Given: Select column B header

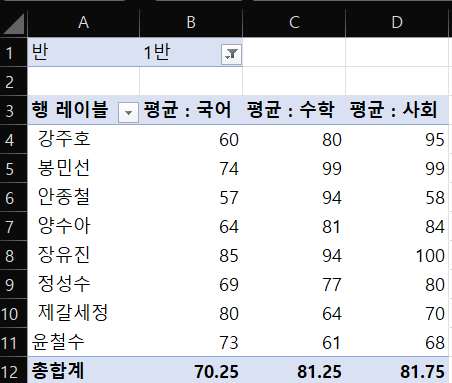Looking at the screenshot, I should pyautogui.click(x=191, y=23).
